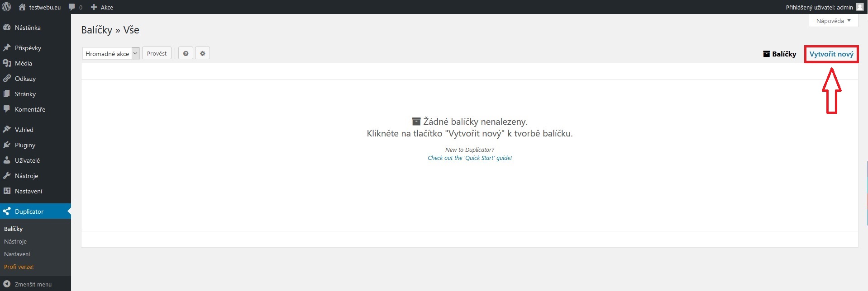Click the Zmenšit menu collapse arrow icon
This screenshot has height=291, width=868.
[7, 284]
